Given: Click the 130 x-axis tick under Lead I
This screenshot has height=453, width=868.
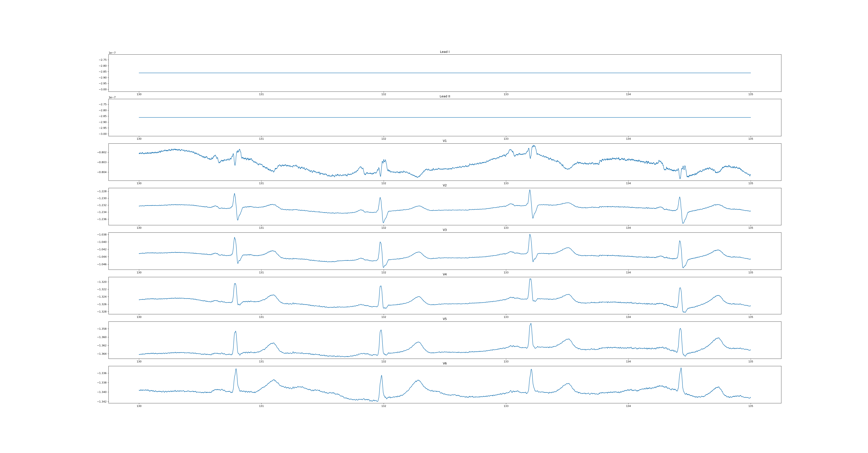Looking at the screenshot, I should point(139,94).
